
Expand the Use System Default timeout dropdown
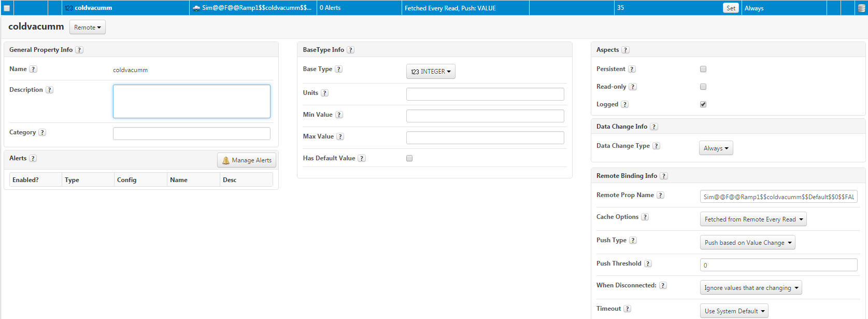[734, 311]
